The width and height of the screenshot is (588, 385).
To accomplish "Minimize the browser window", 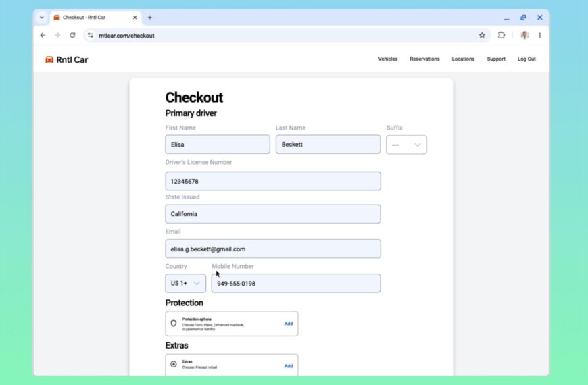I will [x=506, y=18].
